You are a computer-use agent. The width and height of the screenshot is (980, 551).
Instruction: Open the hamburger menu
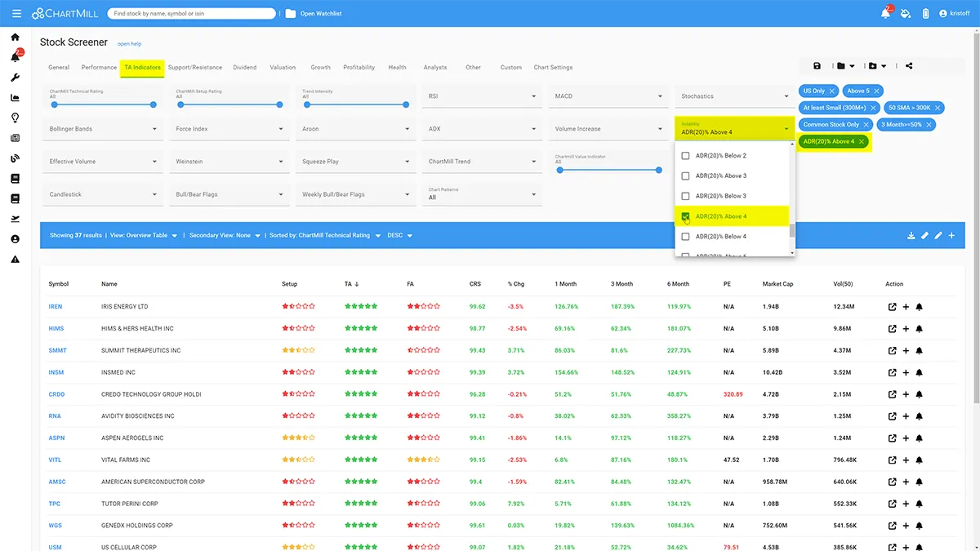16,14
